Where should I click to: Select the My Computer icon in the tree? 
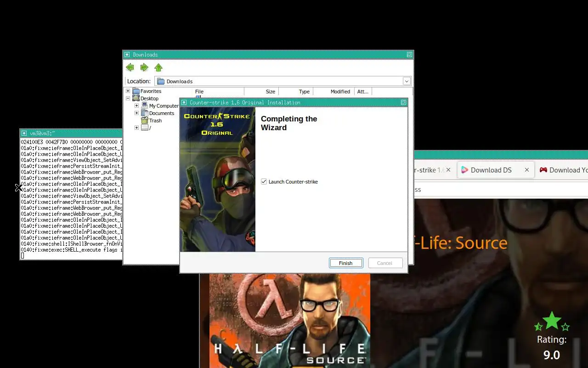145,106
